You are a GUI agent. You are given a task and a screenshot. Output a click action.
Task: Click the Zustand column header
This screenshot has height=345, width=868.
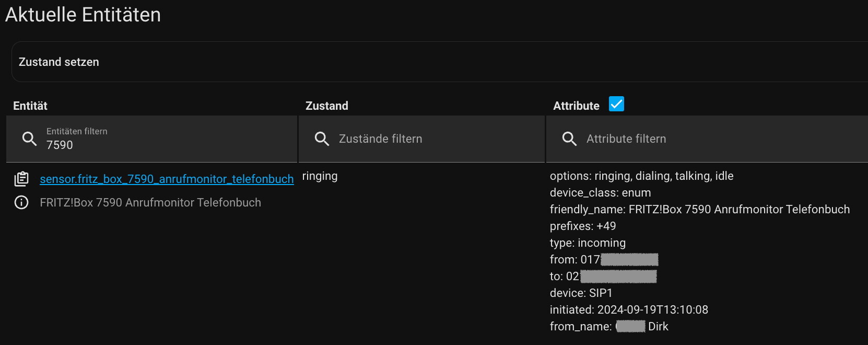click(x=327, y=106)
